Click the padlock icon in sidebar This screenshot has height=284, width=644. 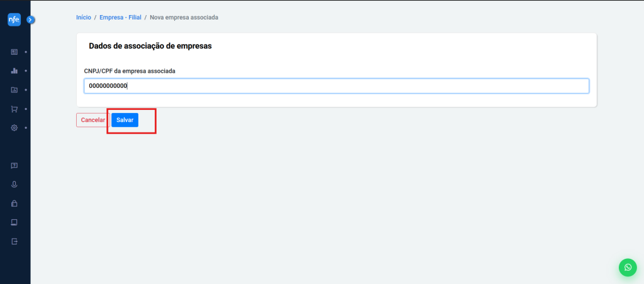point(14,204)
